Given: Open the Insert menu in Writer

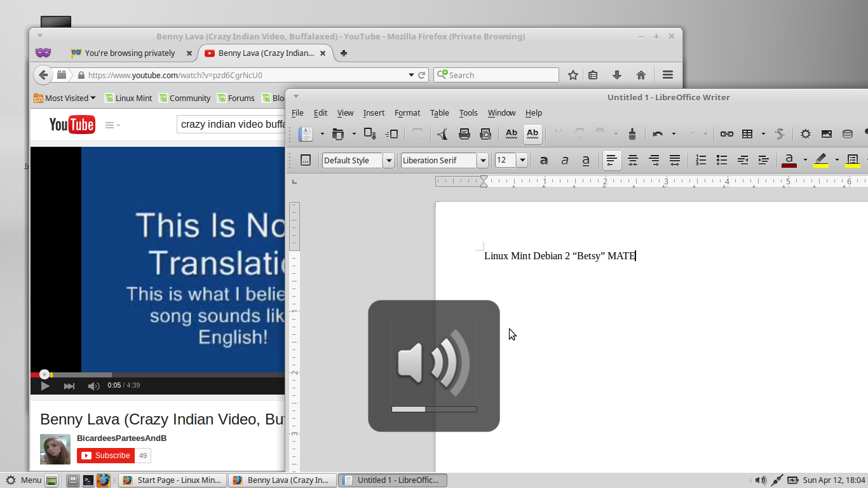Looking at the screenshot, I should (x=374, y=112).
